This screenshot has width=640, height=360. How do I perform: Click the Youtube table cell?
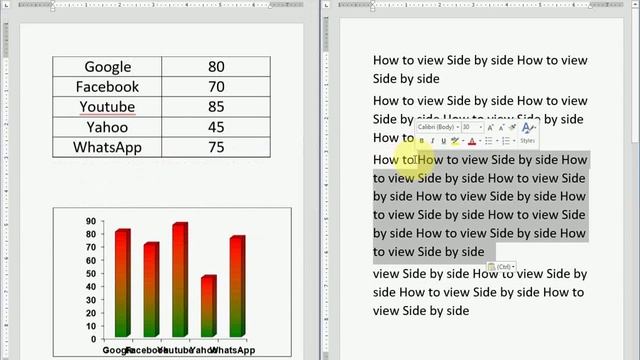pyautogui.click(x=107, y=107)
